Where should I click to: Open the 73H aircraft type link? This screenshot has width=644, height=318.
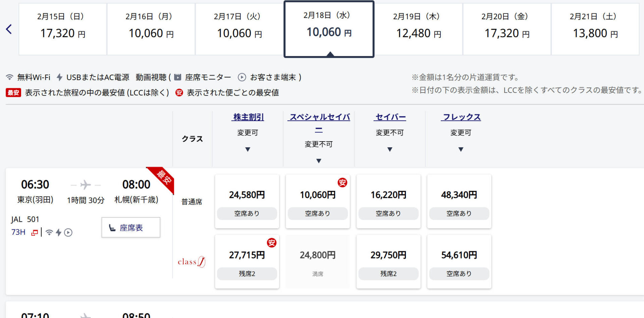point(18,232)
